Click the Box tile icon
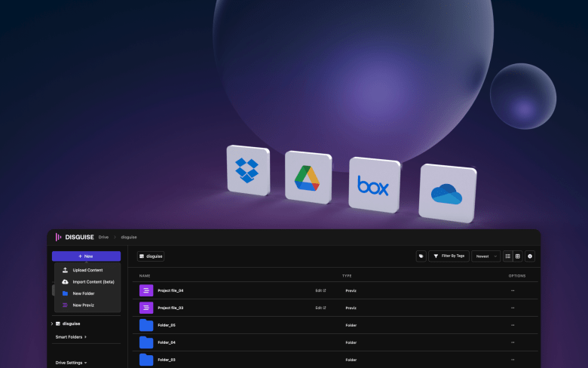 click(x=373, y=184)
